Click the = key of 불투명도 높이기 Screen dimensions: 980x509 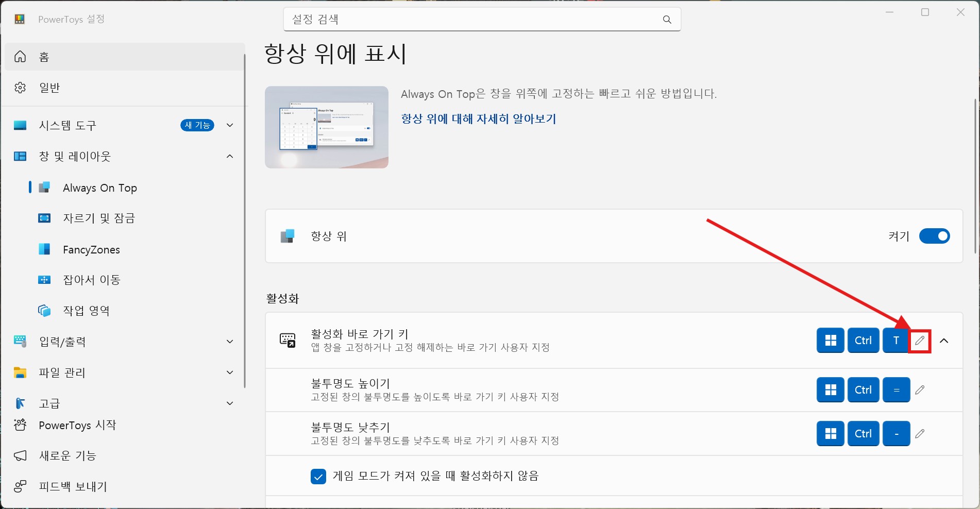(x=897, y=390)
